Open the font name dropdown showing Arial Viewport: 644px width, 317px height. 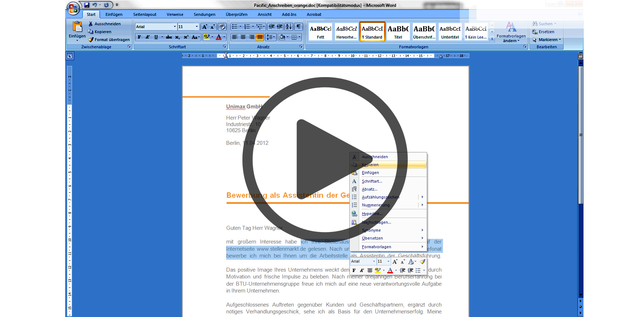(175, 27)
